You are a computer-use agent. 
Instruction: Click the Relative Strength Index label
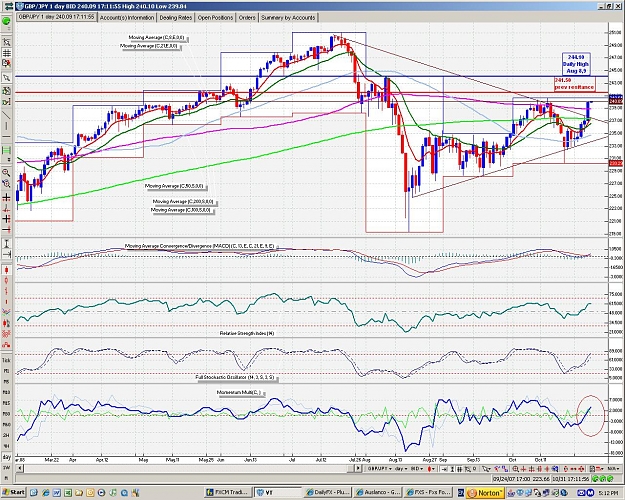point(247,333)
